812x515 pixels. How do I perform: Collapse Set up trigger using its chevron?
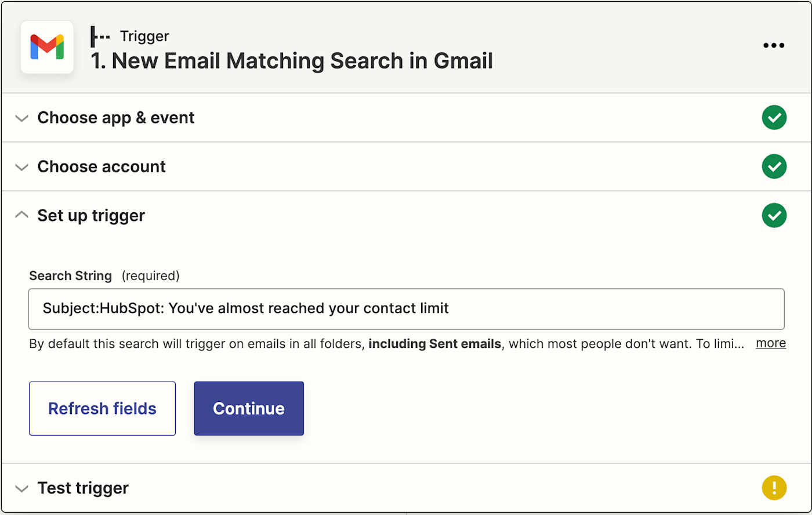(x=21, y=215)
